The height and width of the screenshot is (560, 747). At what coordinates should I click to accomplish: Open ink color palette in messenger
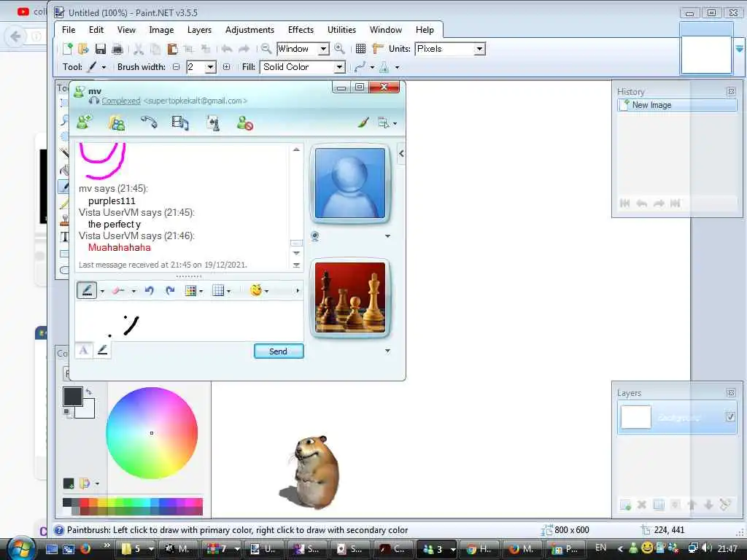[193, 290]
